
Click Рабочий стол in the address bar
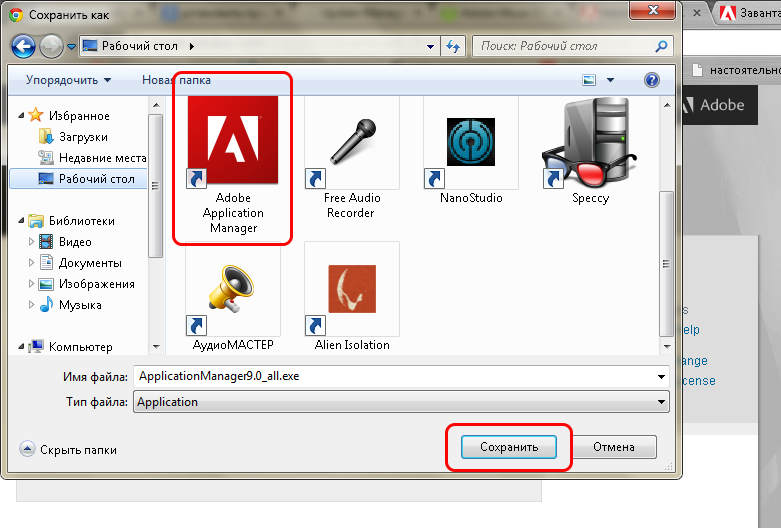point(139,46)
